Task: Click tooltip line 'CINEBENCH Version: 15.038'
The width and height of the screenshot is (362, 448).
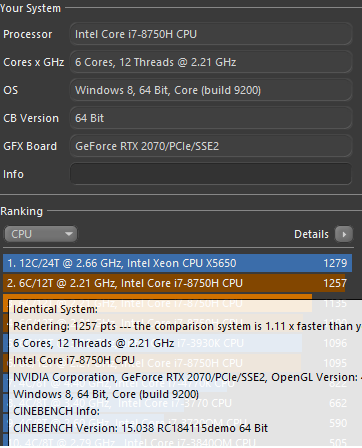Action: click(x=140, y=428)
